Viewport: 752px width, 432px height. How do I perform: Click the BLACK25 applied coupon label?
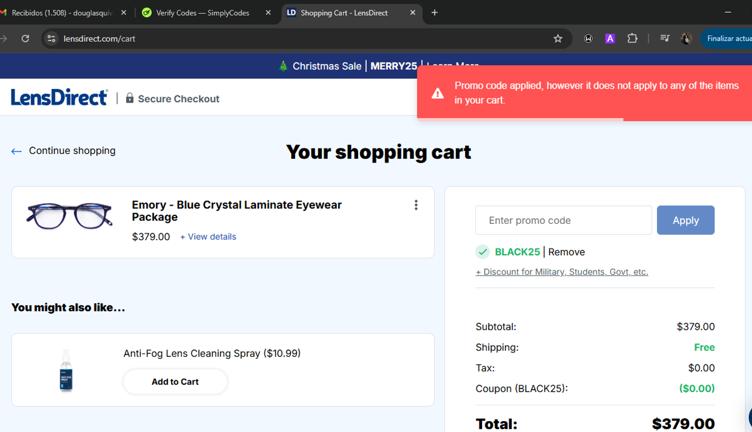point(517,252)
